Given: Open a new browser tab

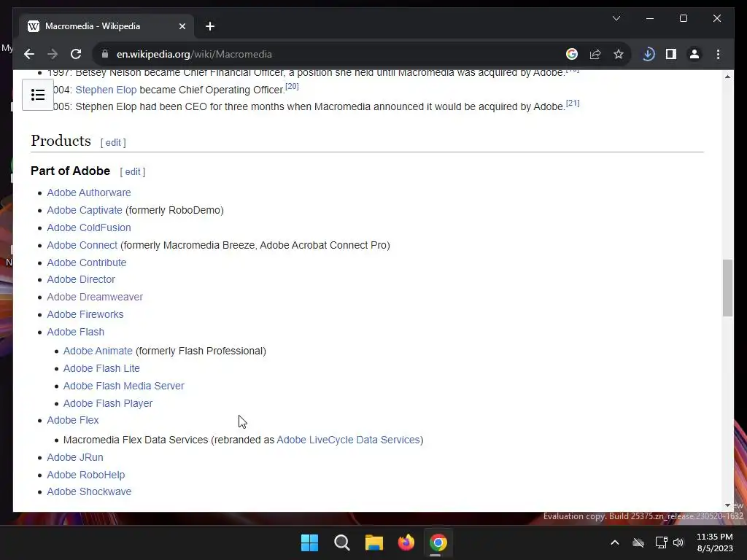Looking at the screenshot, I should coord(210,26).
